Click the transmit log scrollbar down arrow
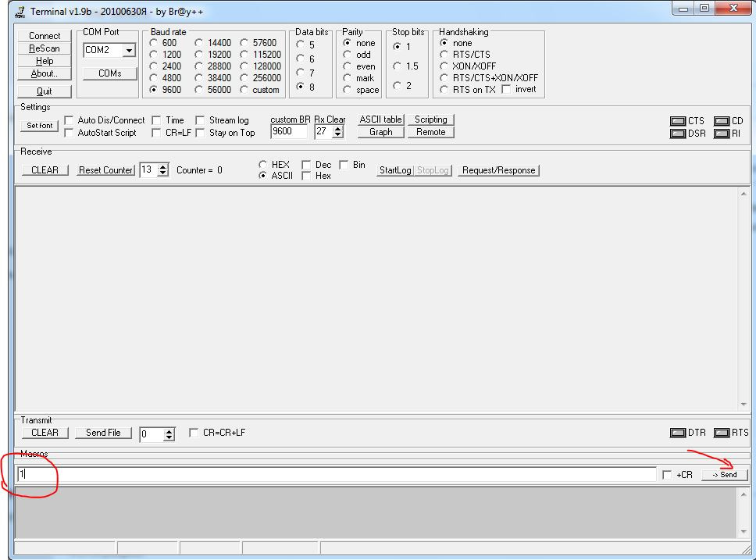Image resolution: width=756 pixels, height=560 pixels. (744, 532)
